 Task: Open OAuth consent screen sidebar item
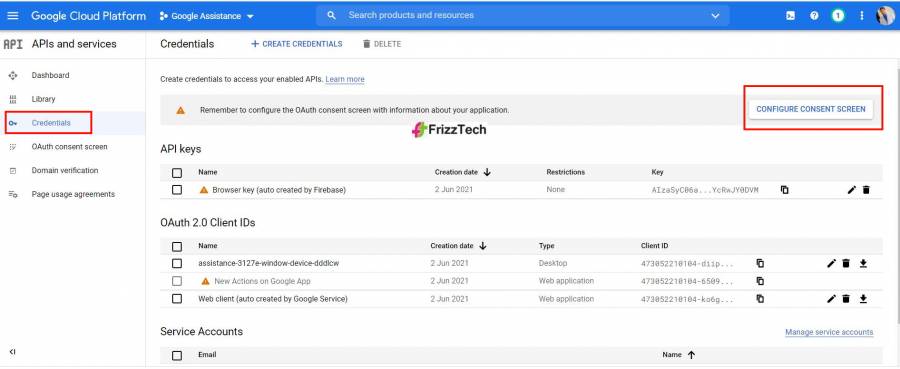click(69, 147)
